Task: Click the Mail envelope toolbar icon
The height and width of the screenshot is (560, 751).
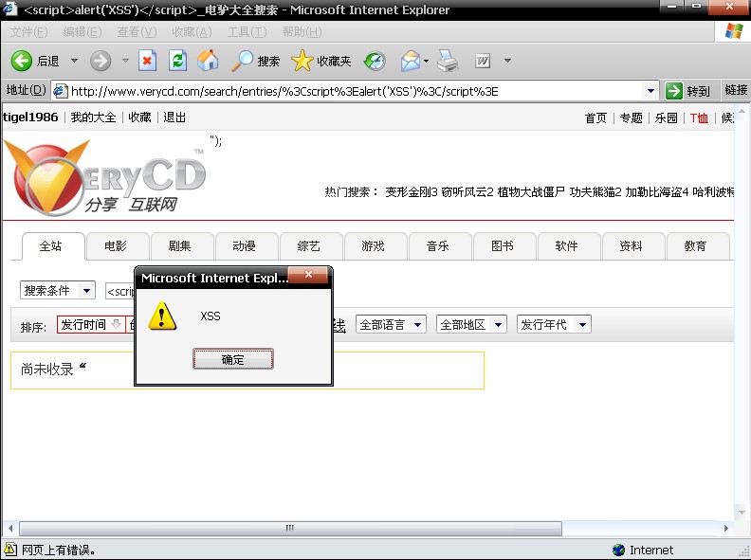Action: (411, 61)
